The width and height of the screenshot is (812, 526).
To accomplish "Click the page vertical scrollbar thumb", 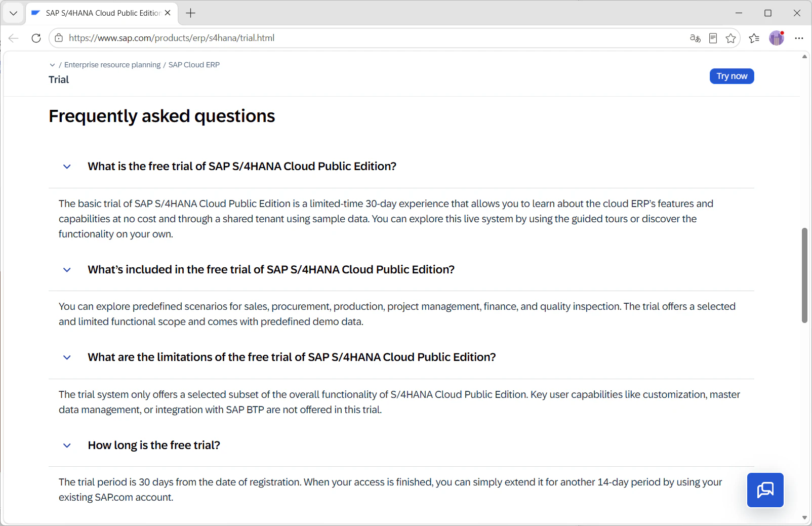I will coord(804,275).
